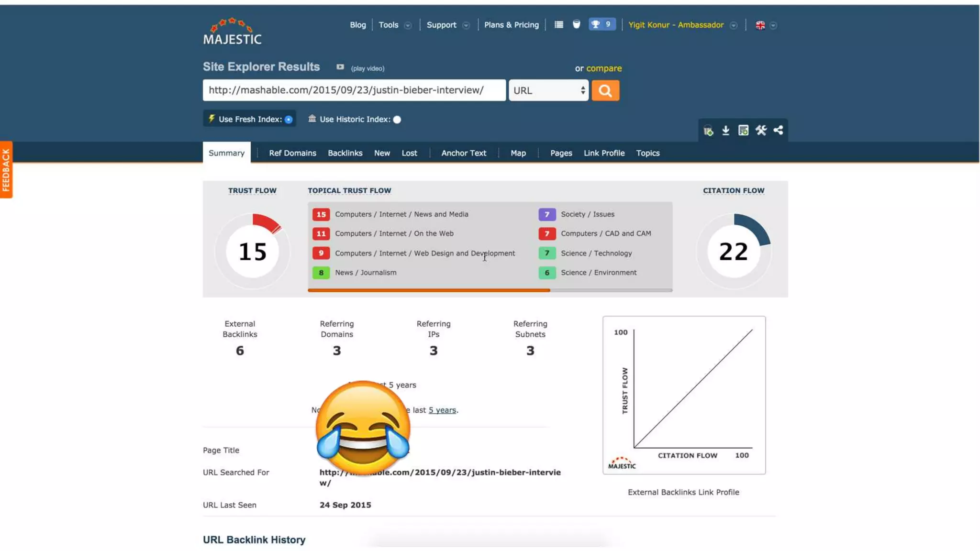The height and width of the screenshot is (551, 980).
Task: Click the 5 years link
Action: click(x=442, y=410)
